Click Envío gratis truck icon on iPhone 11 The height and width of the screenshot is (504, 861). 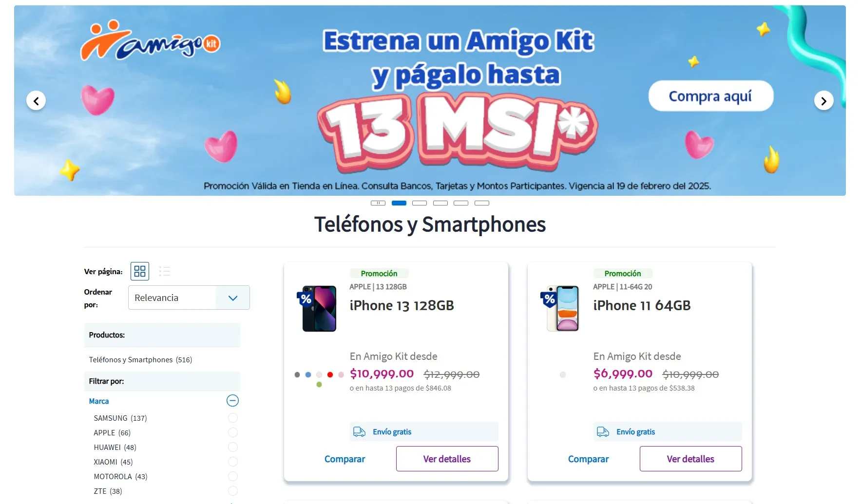603,432
